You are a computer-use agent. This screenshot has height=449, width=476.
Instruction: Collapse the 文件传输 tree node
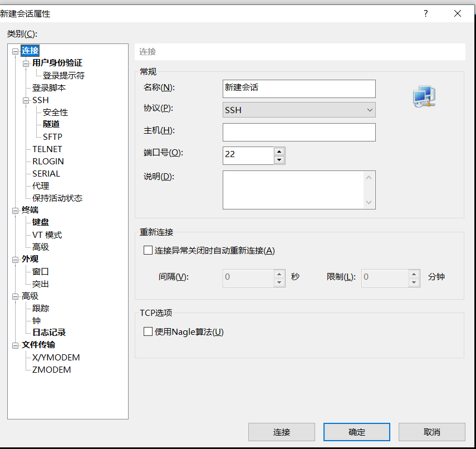15,345
